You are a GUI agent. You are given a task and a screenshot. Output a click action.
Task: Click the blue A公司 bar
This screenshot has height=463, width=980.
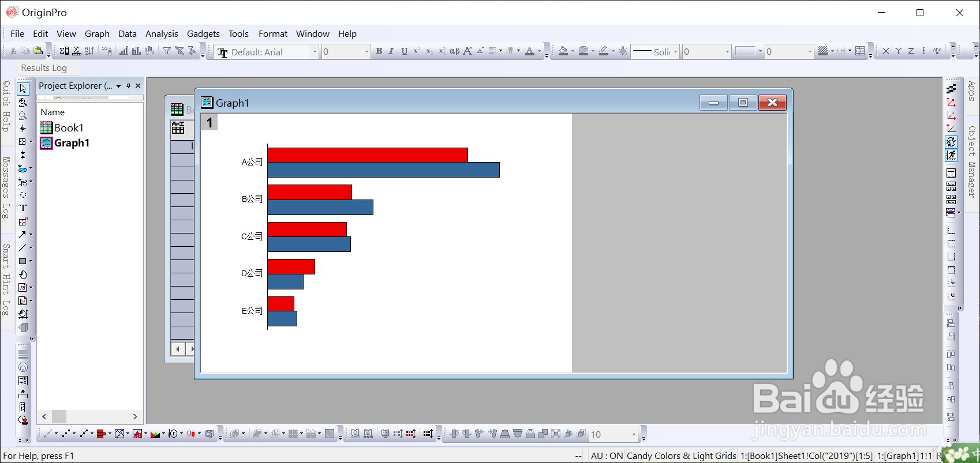pos(384,170)
